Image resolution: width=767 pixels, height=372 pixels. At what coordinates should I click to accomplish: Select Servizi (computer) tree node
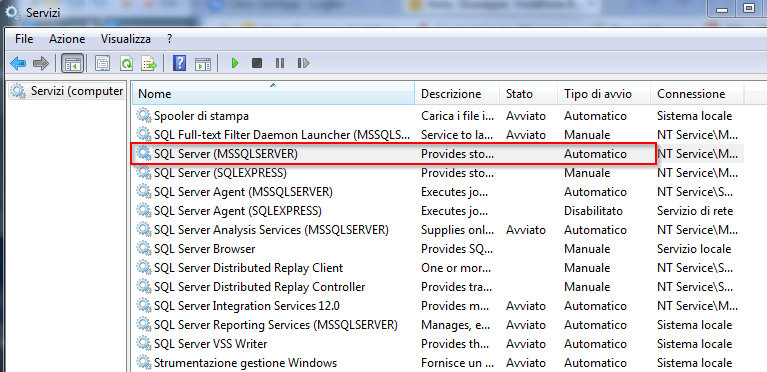67,91
